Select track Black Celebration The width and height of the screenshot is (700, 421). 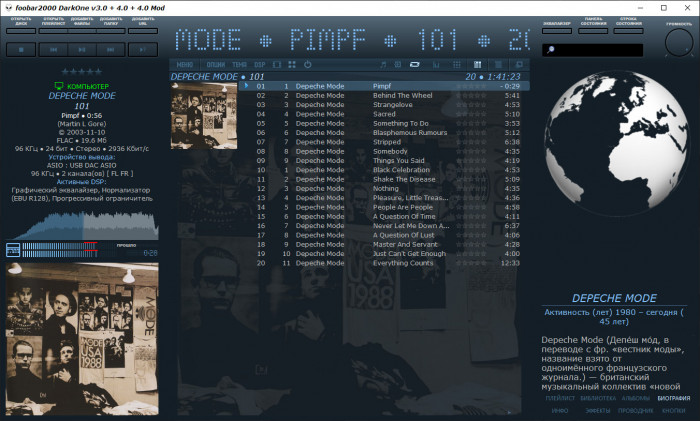click(384, 170)
